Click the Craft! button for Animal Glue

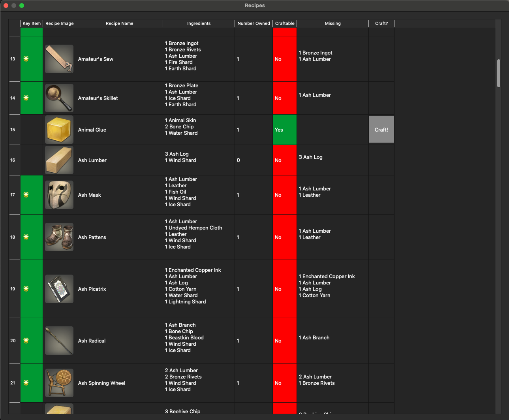click(381, 130)
